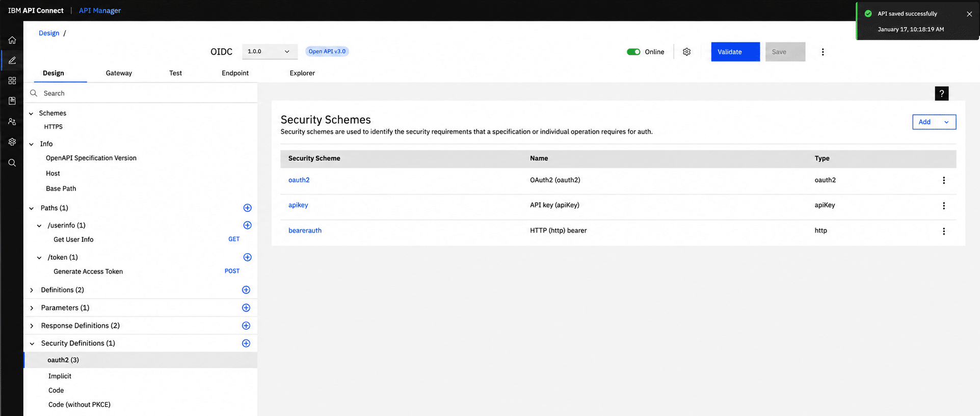Screen dimensions: 980x416
Task: Click the Save button
Action: coord(785,52)
